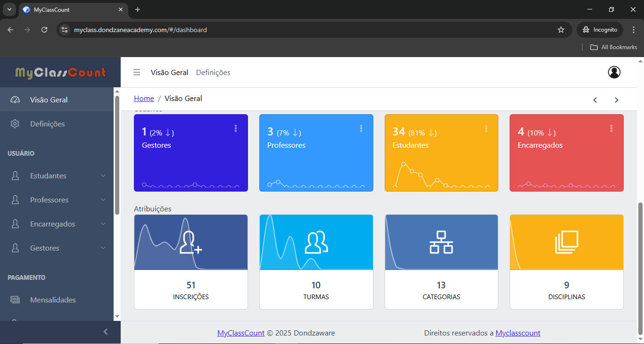
Task: Click the Definições gear icon in sidebar
Action: [x=15, y=124]
